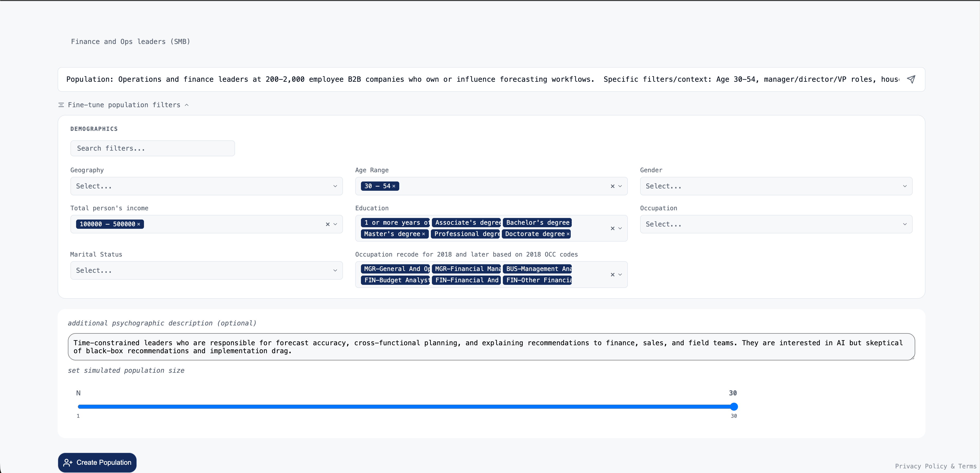Open the Occupation dropdown
980x473 pixels.
coord(776,224)
